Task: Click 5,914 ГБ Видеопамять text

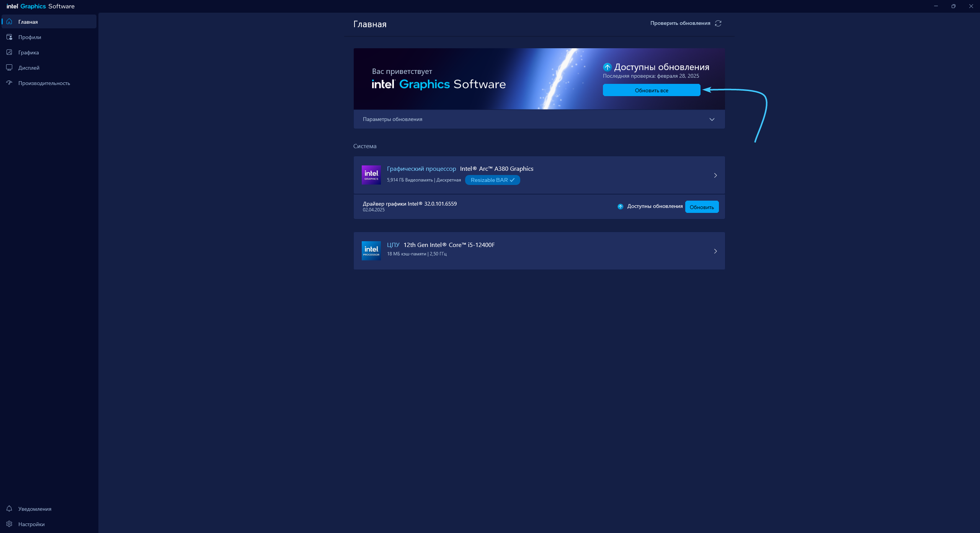Action: point(410,180)
